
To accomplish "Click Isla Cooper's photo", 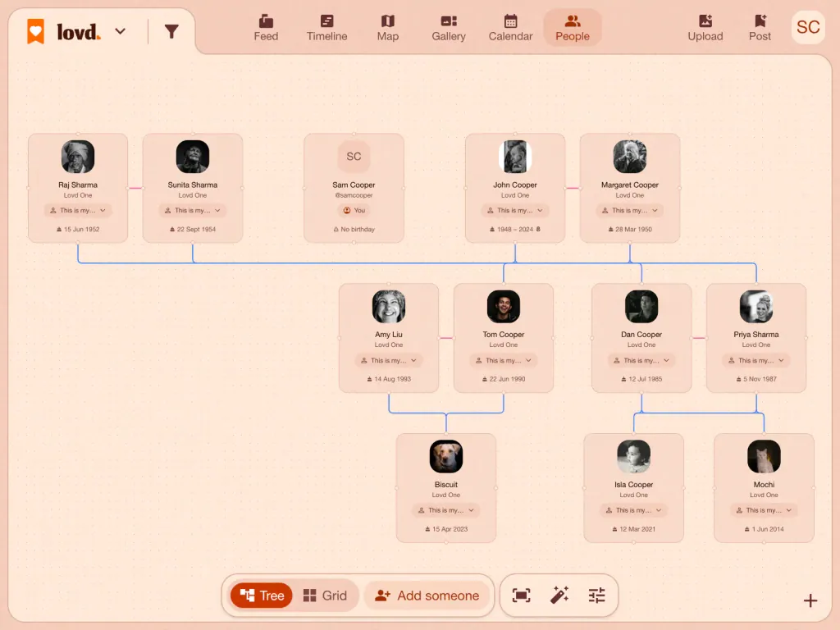I will point(634,456).
